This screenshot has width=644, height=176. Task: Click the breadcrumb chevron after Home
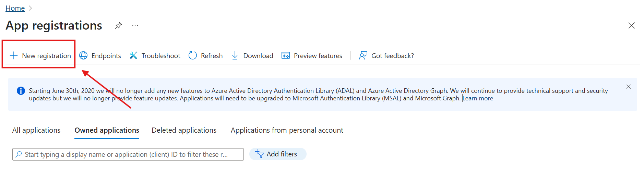click(30, 8)
